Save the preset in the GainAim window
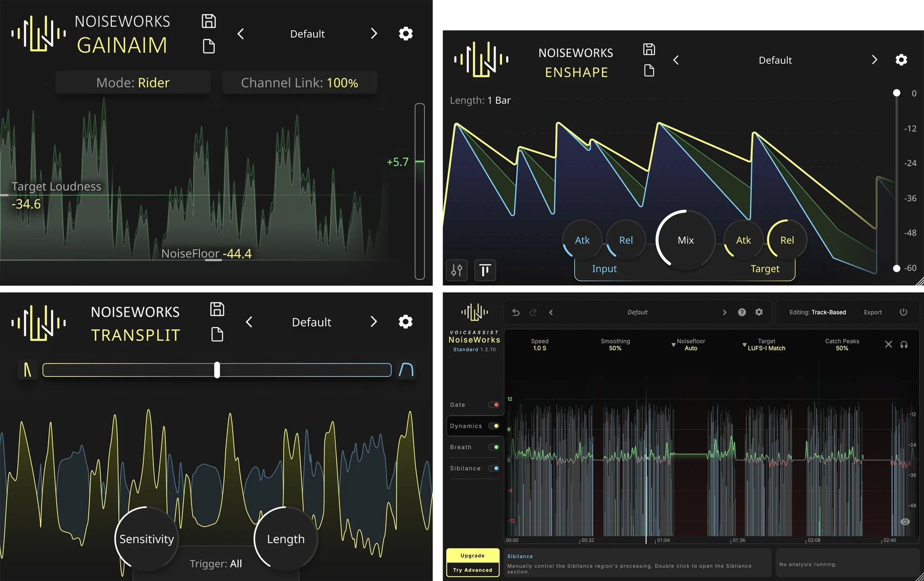924x581 pixels. 208,21
